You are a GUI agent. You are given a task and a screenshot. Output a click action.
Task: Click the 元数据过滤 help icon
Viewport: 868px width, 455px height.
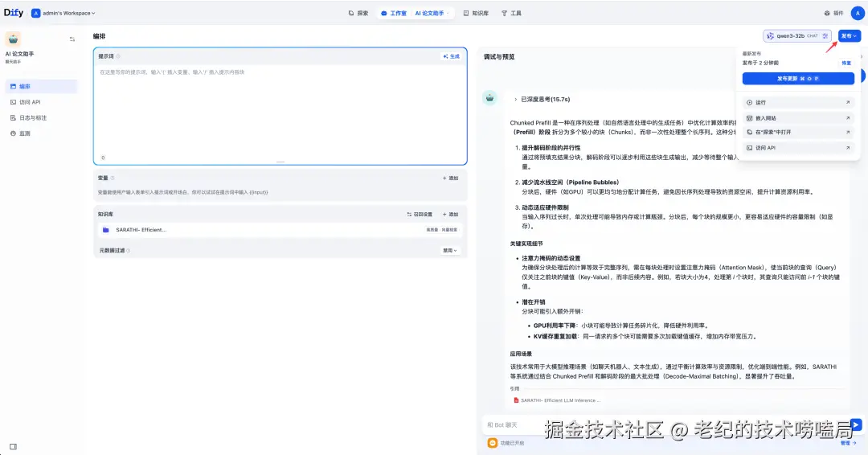pos(129,251)
